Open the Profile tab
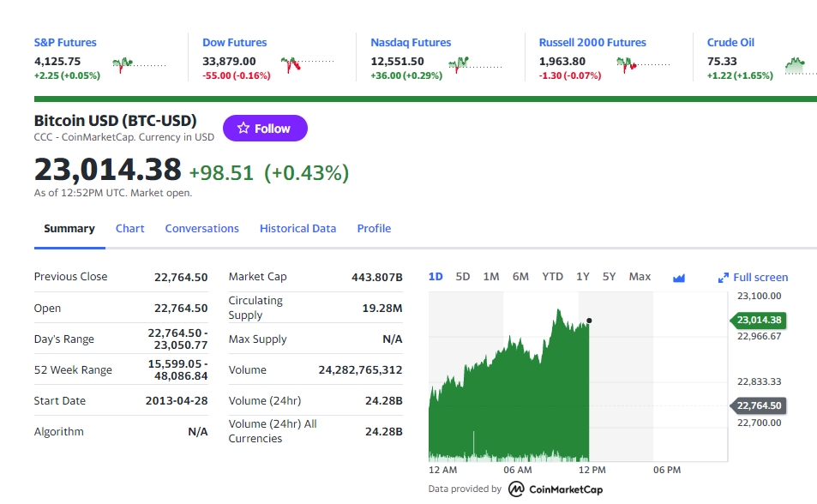This screenshot has height=504, width=817. pyautogui.click(x=374, y=228)
